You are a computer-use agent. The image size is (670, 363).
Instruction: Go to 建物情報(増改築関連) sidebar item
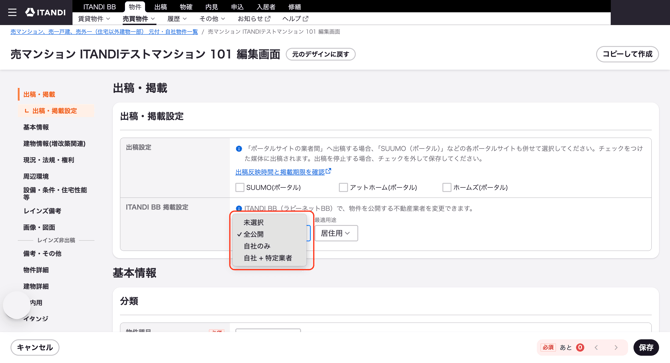pyautogui.click(x=54, y=143)
